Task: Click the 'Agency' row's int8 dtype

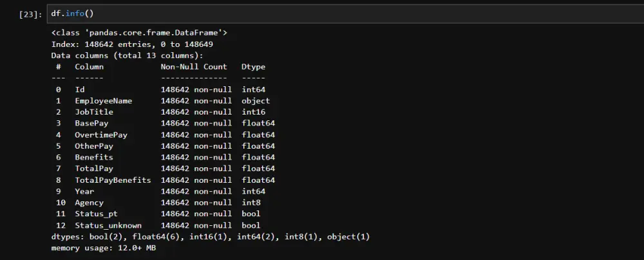Action: pyautogui.click(x=251, y=203)
